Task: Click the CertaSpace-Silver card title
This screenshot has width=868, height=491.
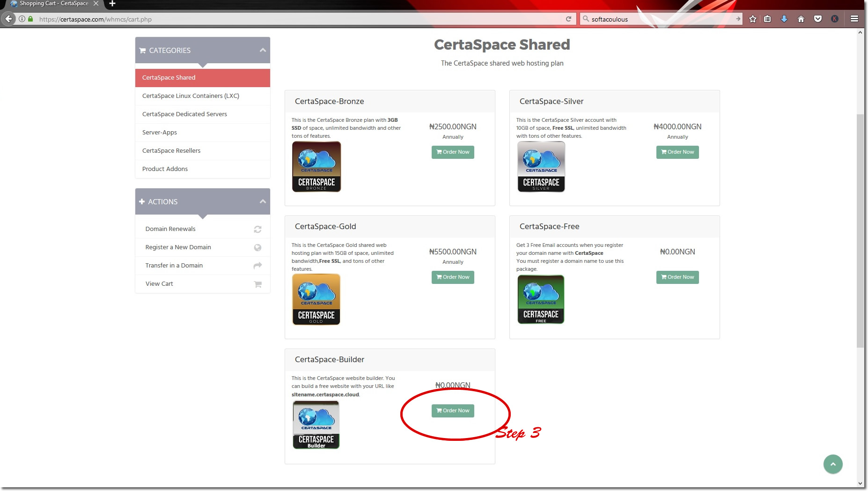Action: pyautogui.click(x=552, y=101)
